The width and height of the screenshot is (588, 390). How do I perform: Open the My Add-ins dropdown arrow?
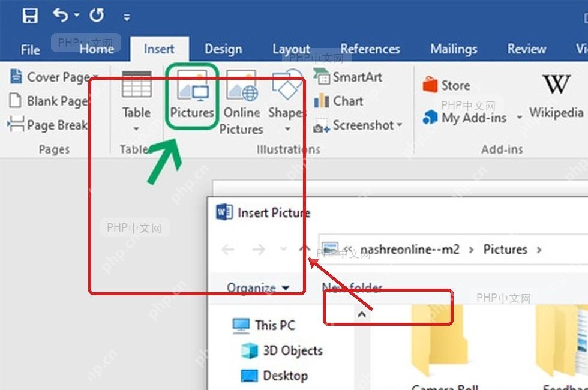point(520,118)
